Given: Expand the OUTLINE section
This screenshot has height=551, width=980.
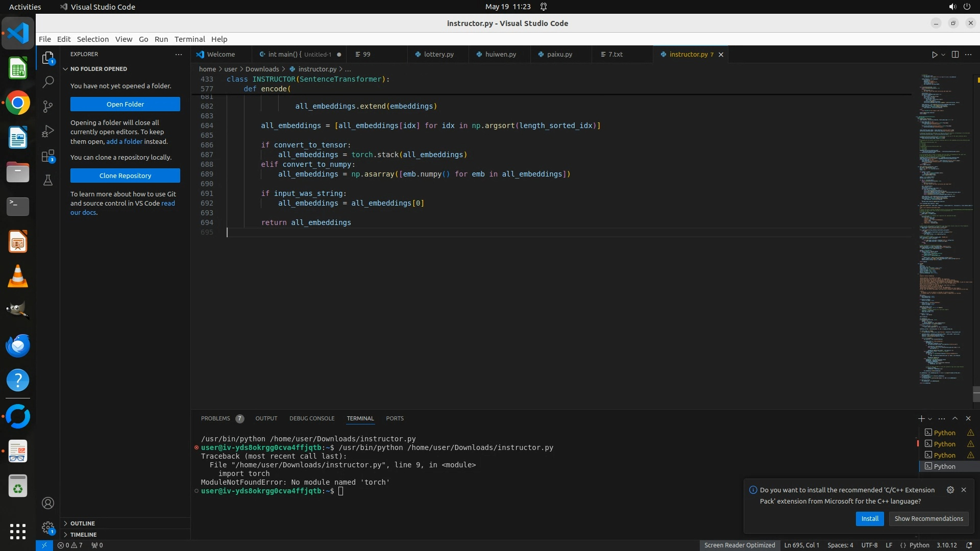Looking at the screenshot, I should (x=83, y=523).
